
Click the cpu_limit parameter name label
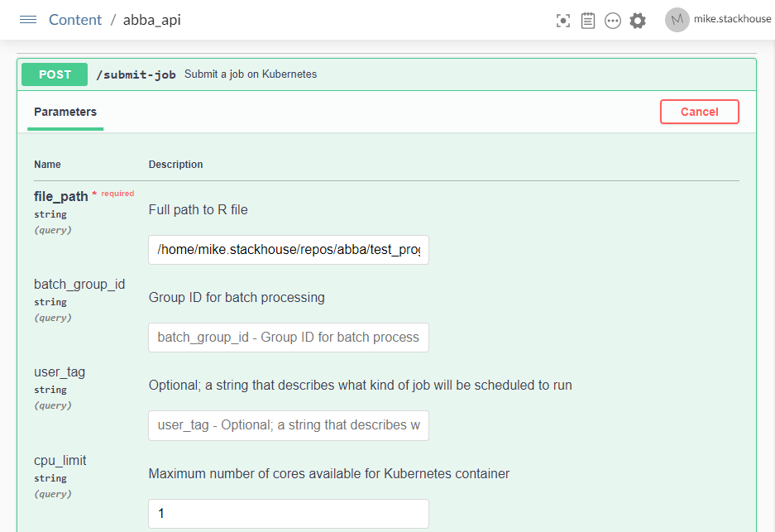click(x=60, y=461)
